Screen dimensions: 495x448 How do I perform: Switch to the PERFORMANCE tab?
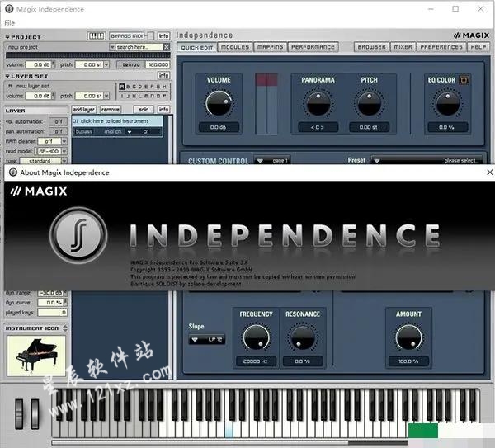tap(313, 47)
